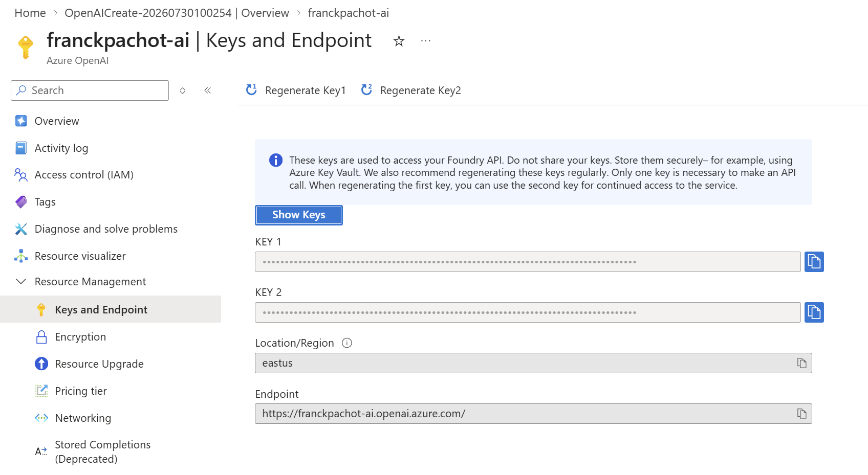The height and width of the screenshot is (475, 868).
Task: Click the magnifier icon in the search box
Action: tap(21, 91)
